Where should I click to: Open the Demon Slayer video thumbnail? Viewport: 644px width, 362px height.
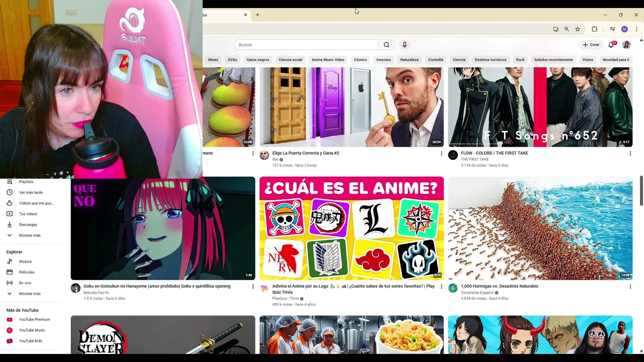click(x=163, y=334)
